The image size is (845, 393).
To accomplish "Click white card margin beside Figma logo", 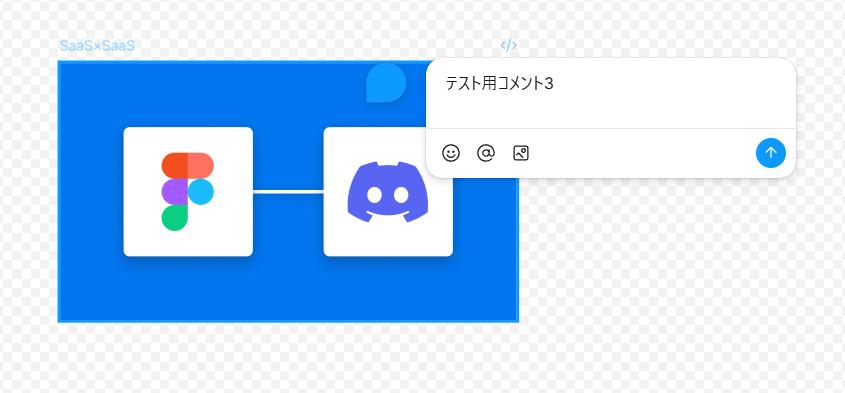I will click(x=142, y=192).
